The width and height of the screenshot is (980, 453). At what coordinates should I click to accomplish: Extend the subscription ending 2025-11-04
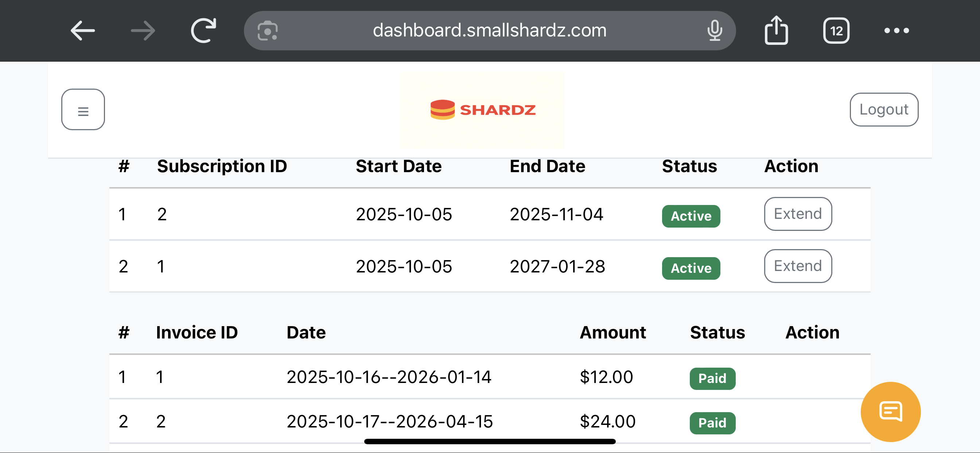tap(797, 214)
